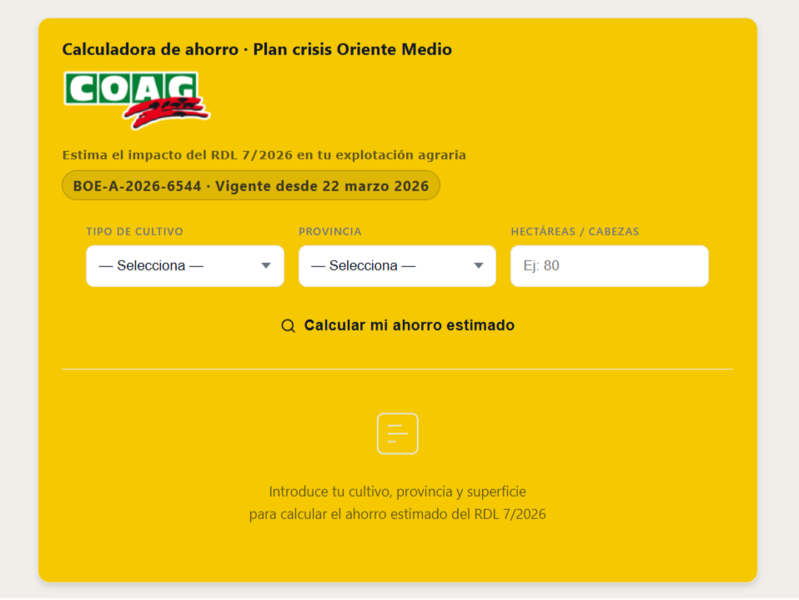Click the HECTÁREAS / CABEZAS label

[575, 231]
